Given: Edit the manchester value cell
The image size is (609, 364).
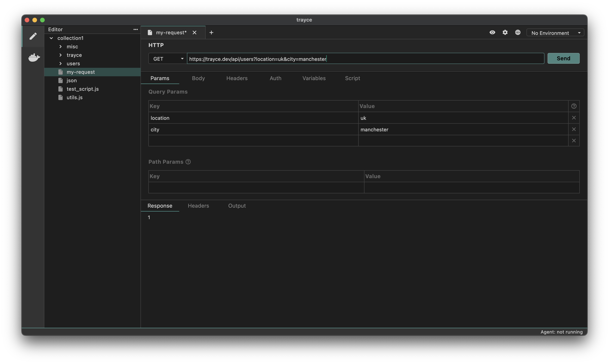Looking at the screenshot, I should coord(463,129).
